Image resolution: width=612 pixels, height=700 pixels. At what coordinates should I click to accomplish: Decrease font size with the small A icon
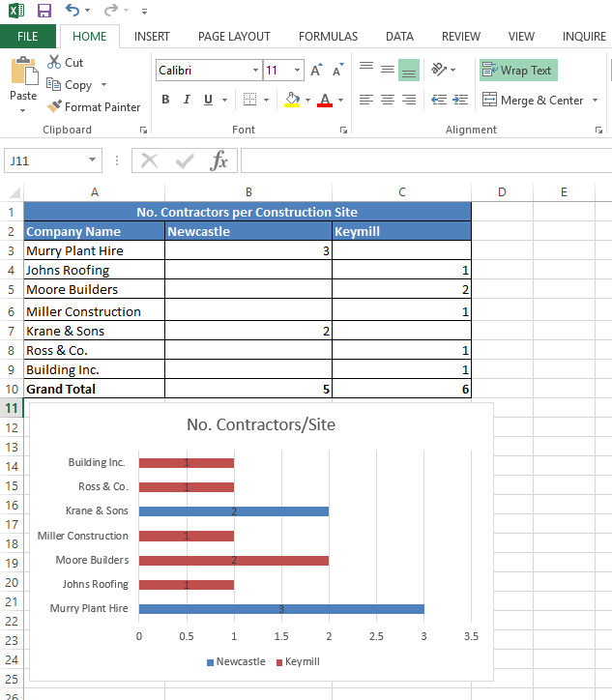click(338, 70)
